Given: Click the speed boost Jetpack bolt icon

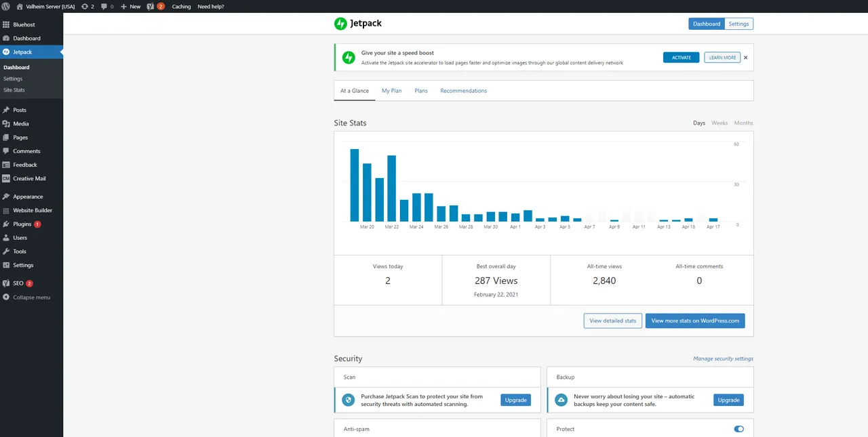Looking at the screenshot, I should [x=349, y=58].
